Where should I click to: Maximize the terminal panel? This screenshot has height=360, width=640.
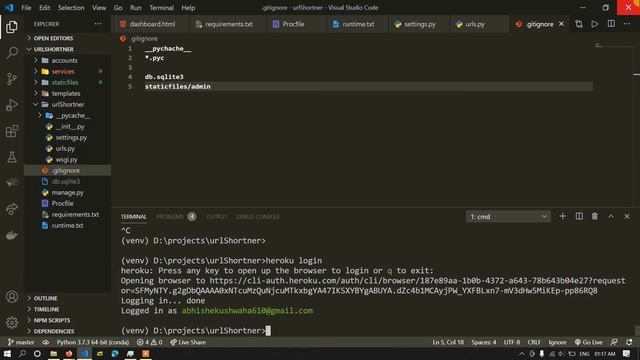[611, 216]
